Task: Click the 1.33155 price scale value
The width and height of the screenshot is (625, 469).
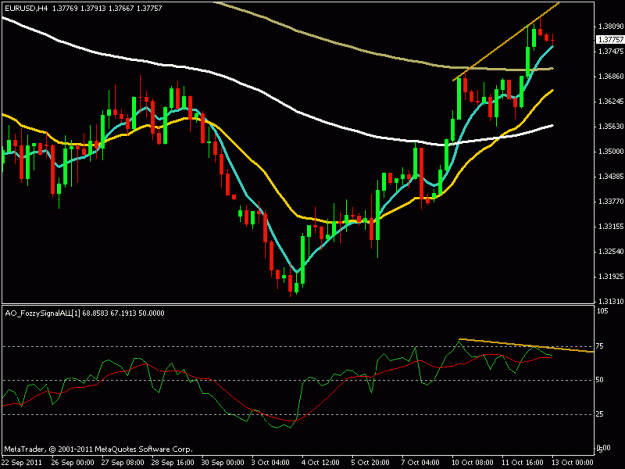Action: (x=610, y=226)
